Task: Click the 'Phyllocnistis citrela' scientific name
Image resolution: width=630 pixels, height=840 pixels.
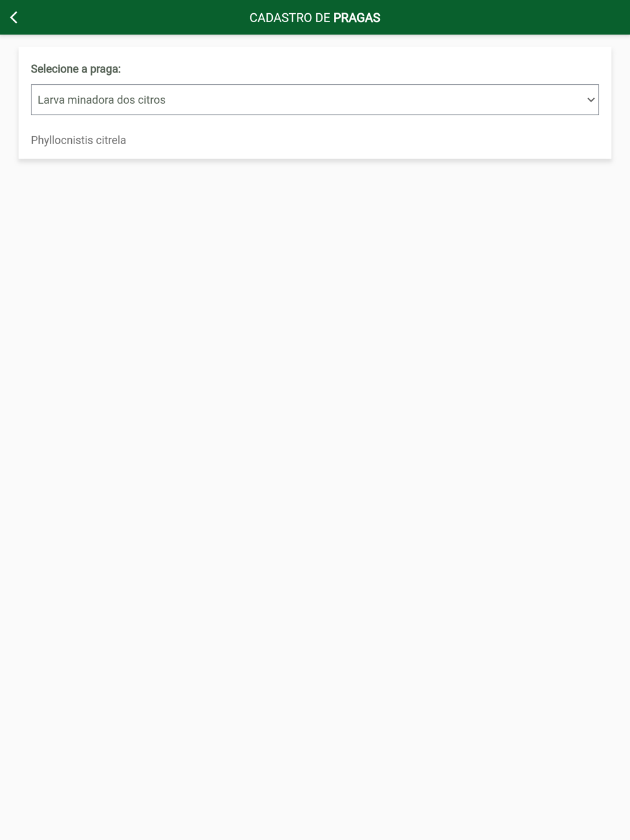Action: [78, 140]
